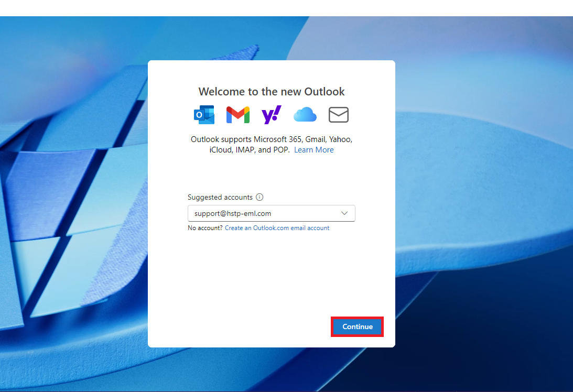Image resolution: width=573 pixels, height=392 pixels.
Task: Click the Welcome to the new Outlook heading
Action: [272, 92]
